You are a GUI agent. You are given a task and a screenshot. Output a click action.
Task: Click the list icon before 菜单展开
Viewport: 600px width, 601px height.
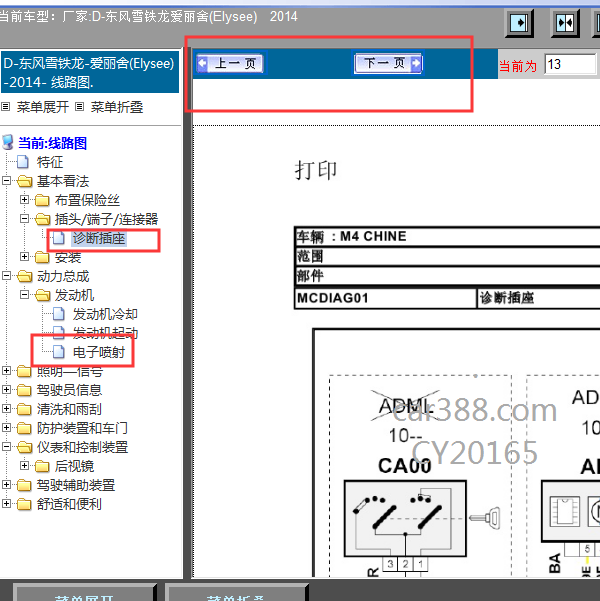click(x=5, y=107)
